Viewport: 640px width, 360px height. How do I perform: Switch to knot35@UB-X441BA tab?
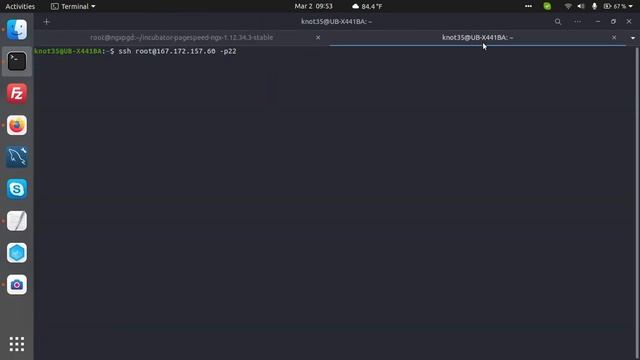(x=478, y=38)
